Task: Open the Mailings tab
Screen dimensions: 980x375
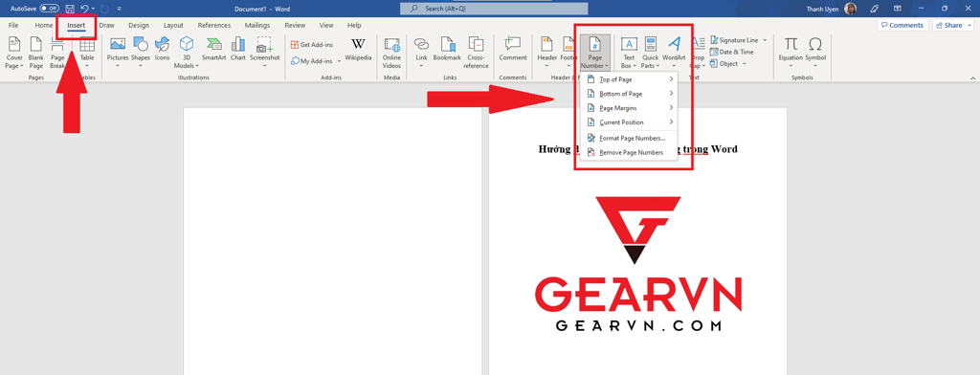Action: (x=256, y=25)
